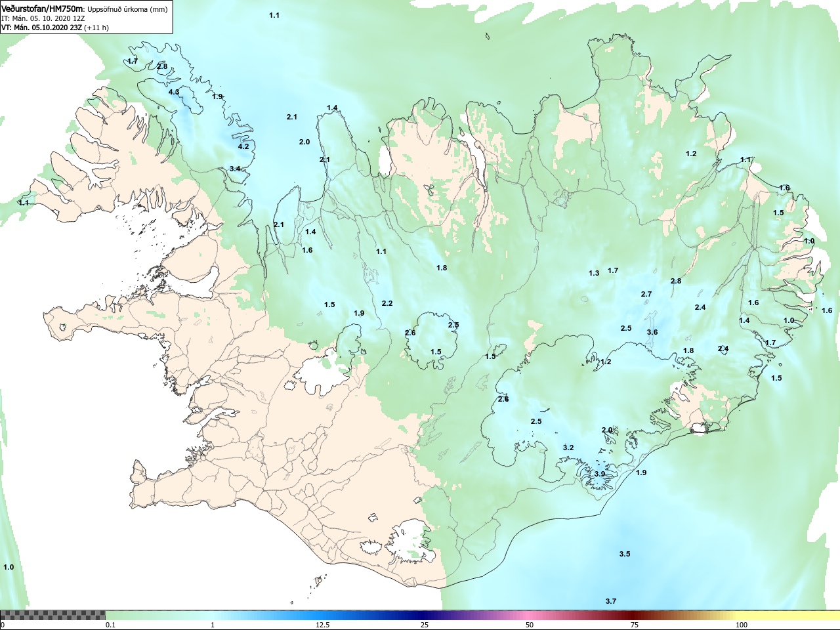Click the 3.6 precipitation value
The height and width of the screenshot is (630, 840).
[652, 332]
